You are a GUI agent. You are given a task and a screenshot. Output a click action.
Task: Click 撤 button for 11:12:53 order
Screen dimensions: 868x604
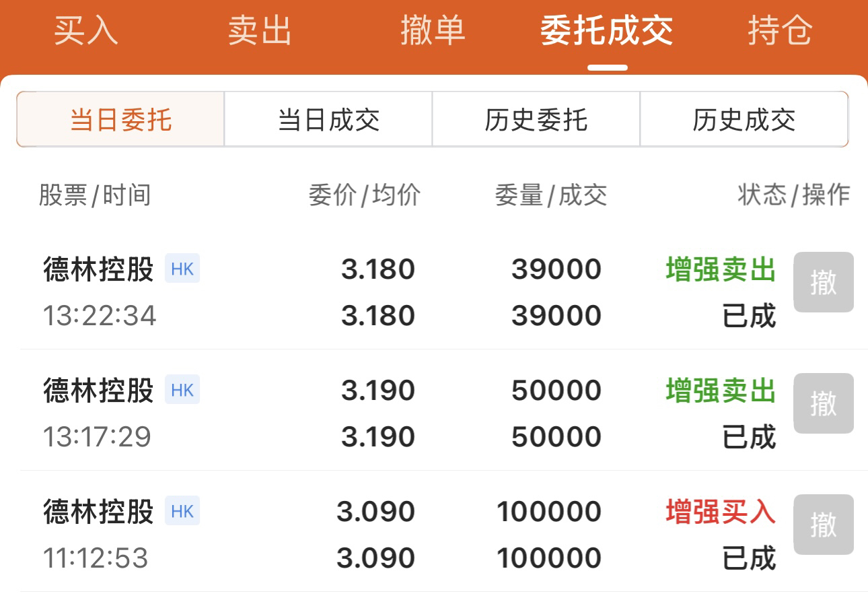824,525
